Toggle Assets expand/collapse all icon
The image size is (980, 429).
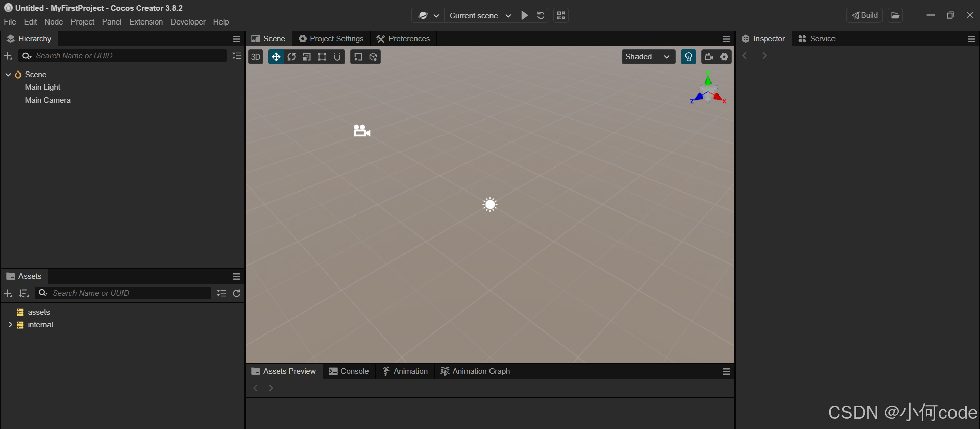222,293
